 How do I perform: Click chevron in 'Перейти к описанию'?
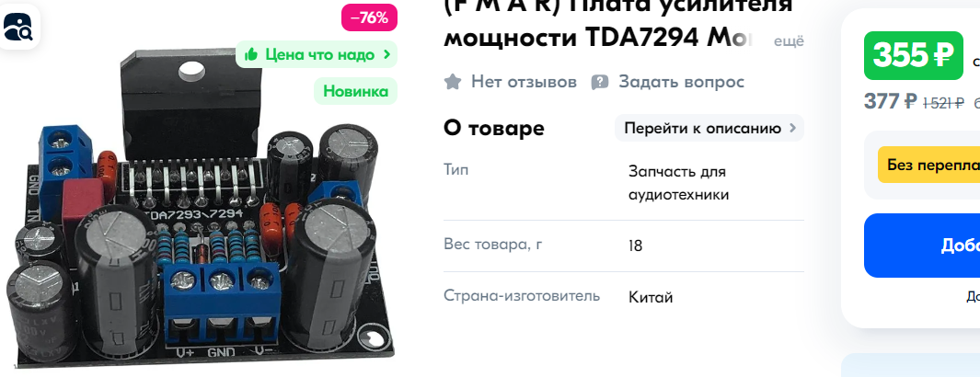pyautogui.click(x=792, y=128)
